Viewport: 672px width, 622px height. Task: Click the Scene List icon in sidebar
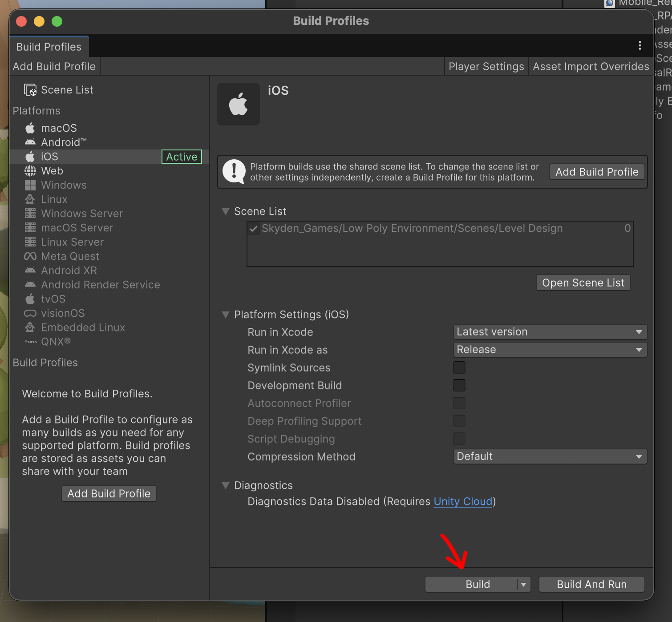(30, 90)
